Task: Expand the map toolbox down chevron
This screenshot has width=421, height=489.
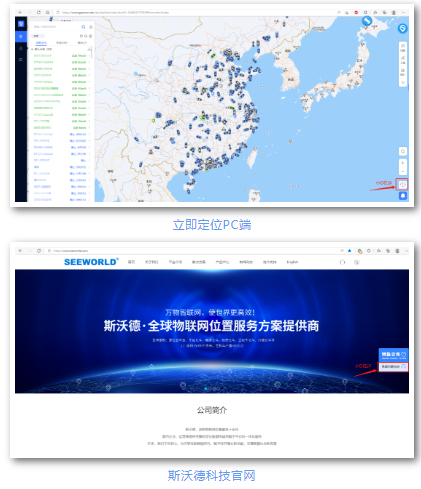Action: point(403,82)
